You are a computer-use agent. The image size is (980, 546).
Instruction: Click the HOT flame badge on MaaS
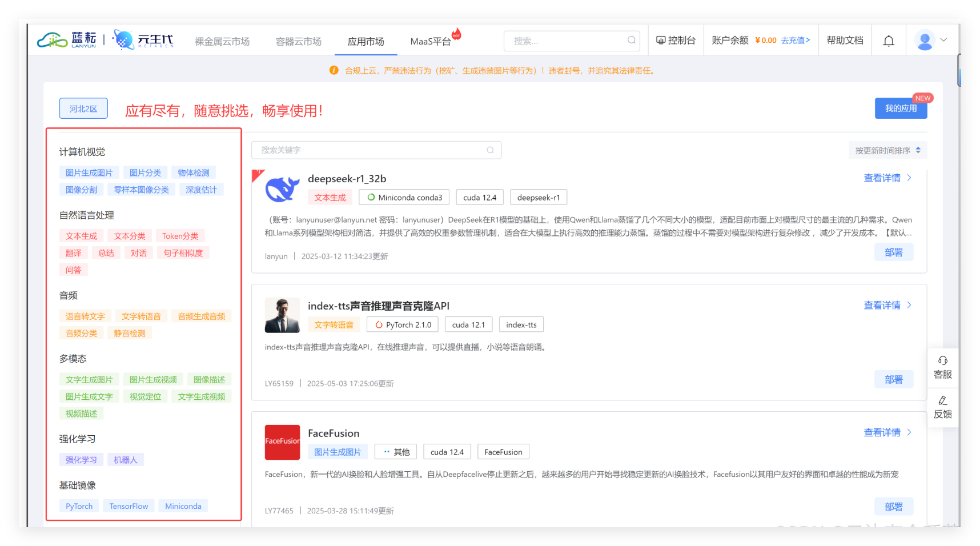456,34
